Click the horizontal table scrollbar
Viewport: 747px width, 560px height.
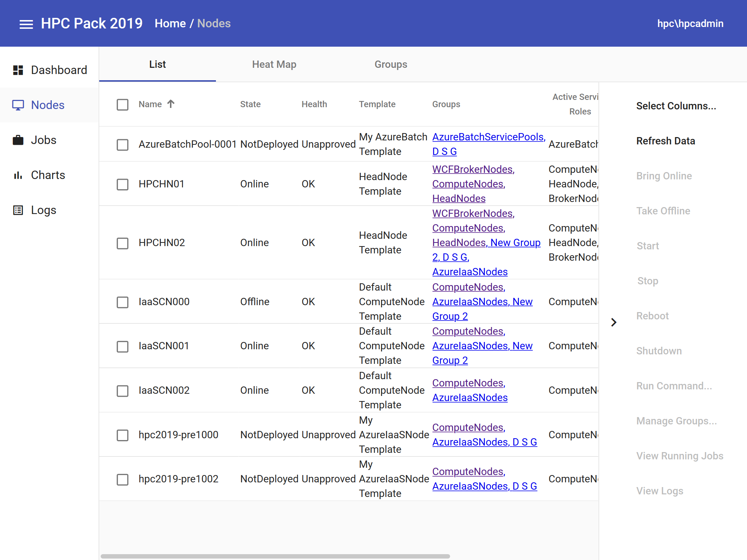coord(275,556)
